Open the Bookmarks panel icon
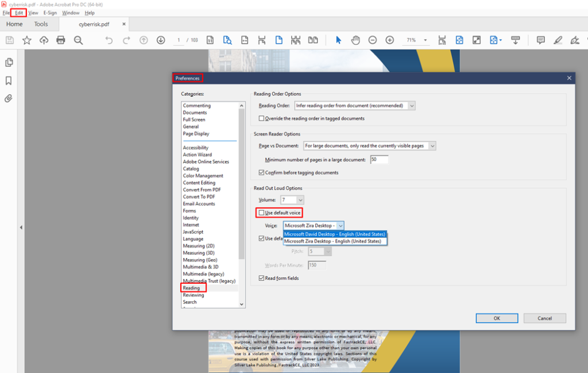Image resolution: width=588 pixels, height=373 pixels. pos(9,80)
